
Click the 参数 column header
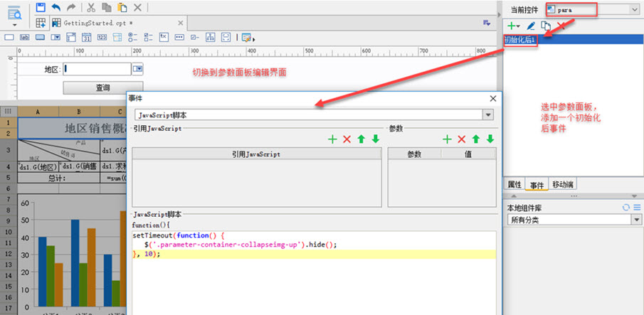point(414,154)
